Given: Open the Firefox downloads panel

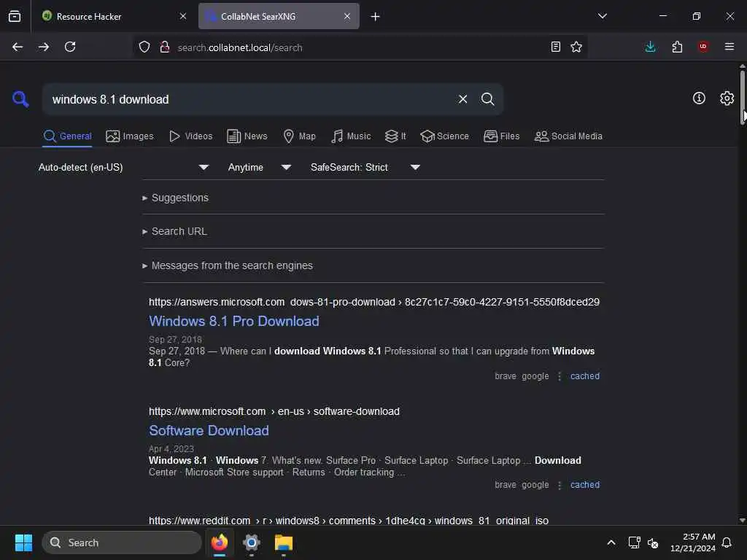Looking at the screenshot, I should click(x=650, y=47).
